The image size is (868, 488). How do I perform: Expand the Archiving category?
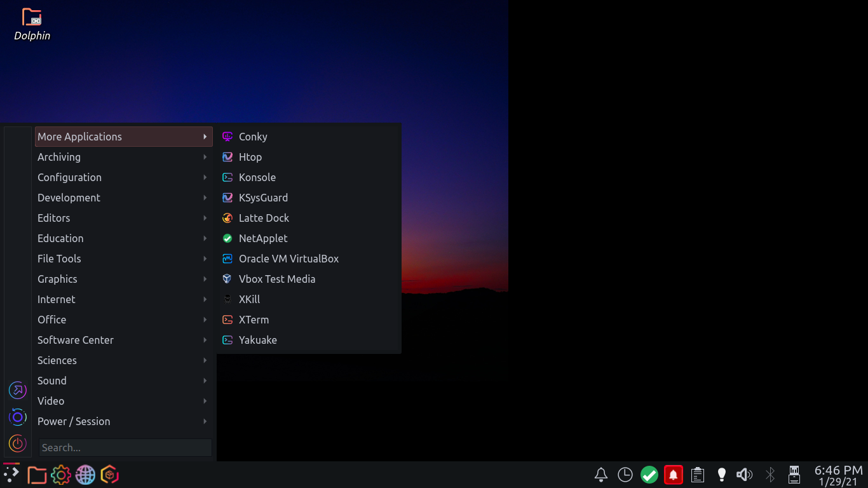(123, 157)
